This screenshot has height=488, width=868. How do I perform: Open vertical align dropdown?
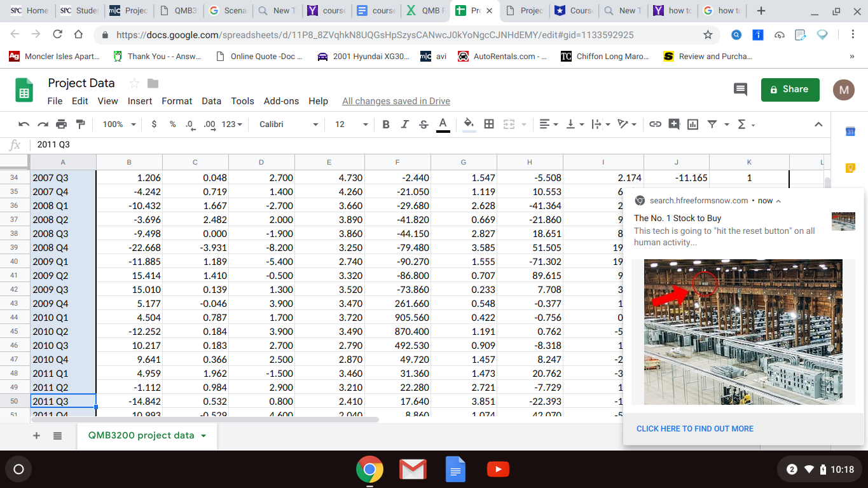pos(575,125)
